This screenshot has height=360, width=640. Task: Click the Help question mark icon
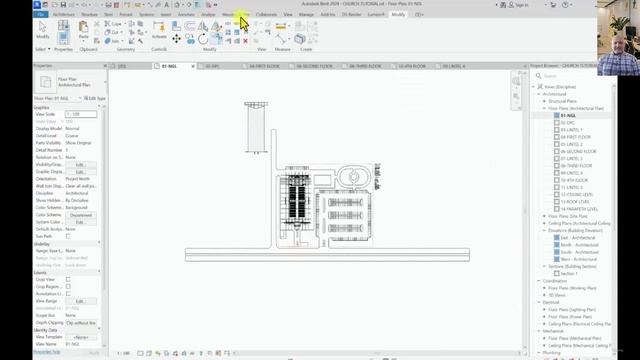565,5
